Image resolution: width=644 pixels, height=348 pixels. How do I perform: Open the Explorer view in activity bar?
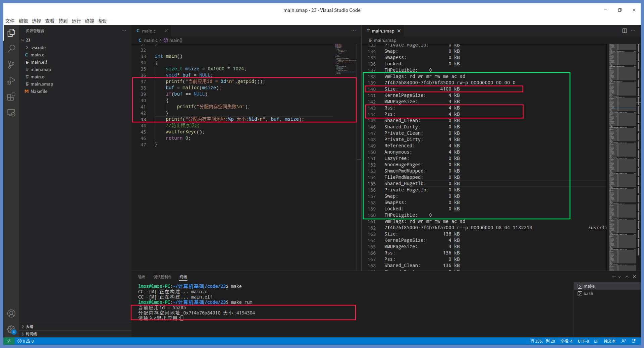pos(11,33)
